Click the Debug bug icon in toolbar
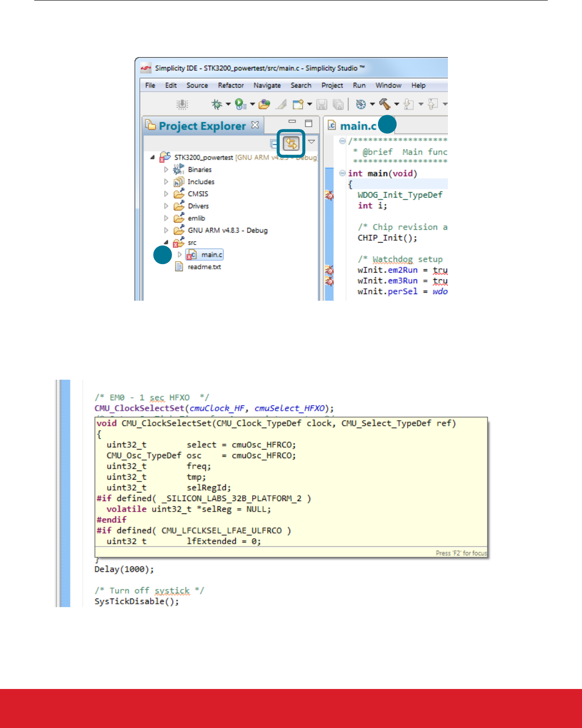Viewport: 582px width, 728px height. (217, 104)
